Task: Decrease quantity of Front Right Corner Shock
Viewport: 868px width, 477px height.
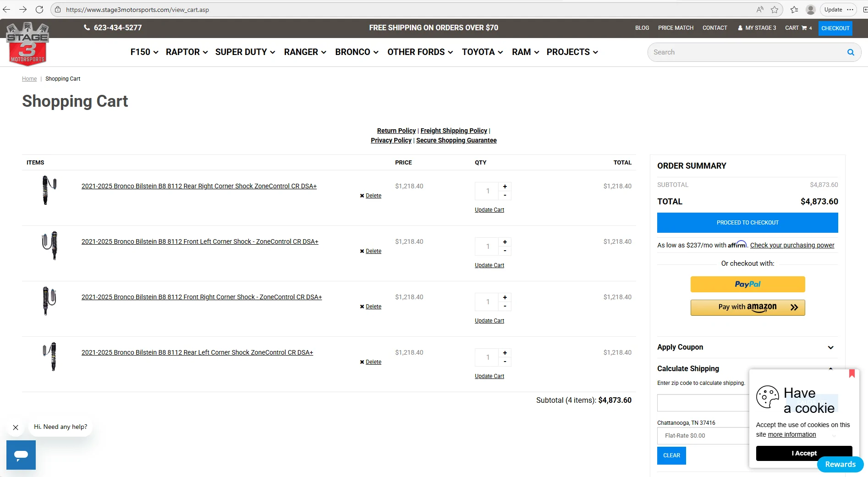Action: pos(505,307)
